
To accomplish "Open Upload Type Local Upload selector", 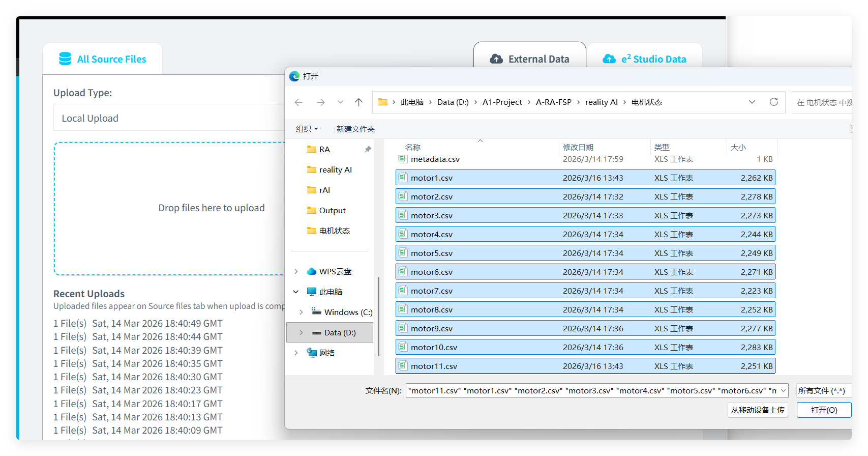I will [x=169, y=118].
